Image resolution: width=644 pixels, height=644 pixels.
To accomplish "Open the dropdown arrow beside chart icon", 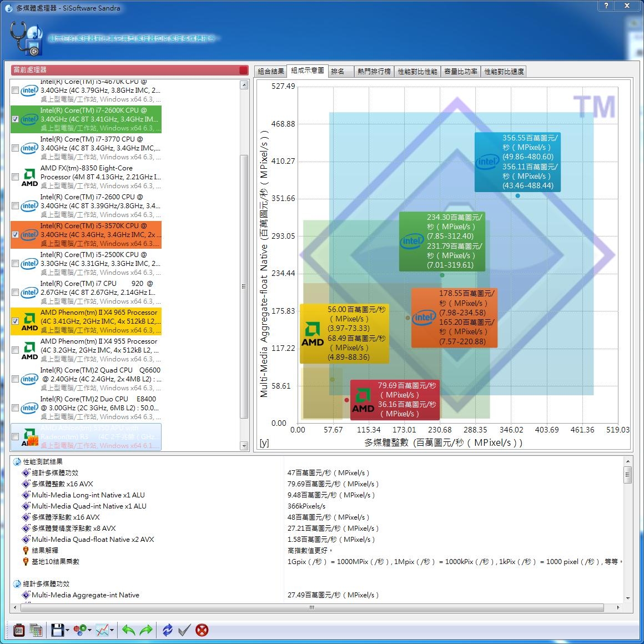I will click(112, 631).
